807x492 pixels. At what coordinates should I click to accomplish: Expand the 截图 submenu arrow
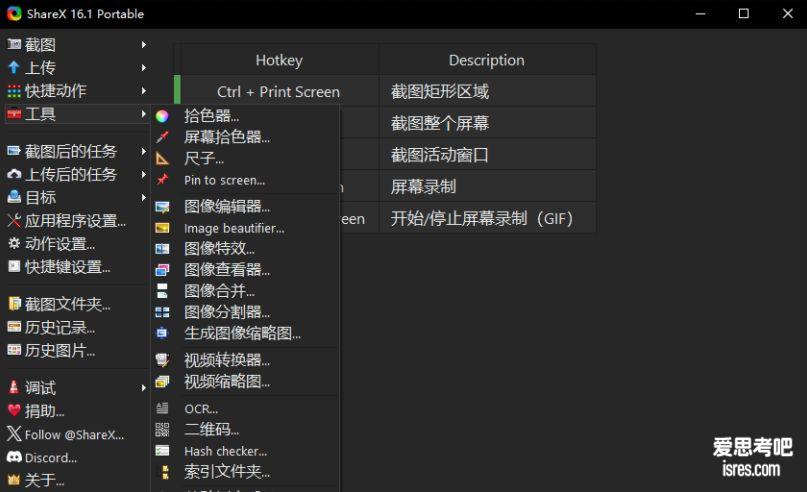coord(144,45)
